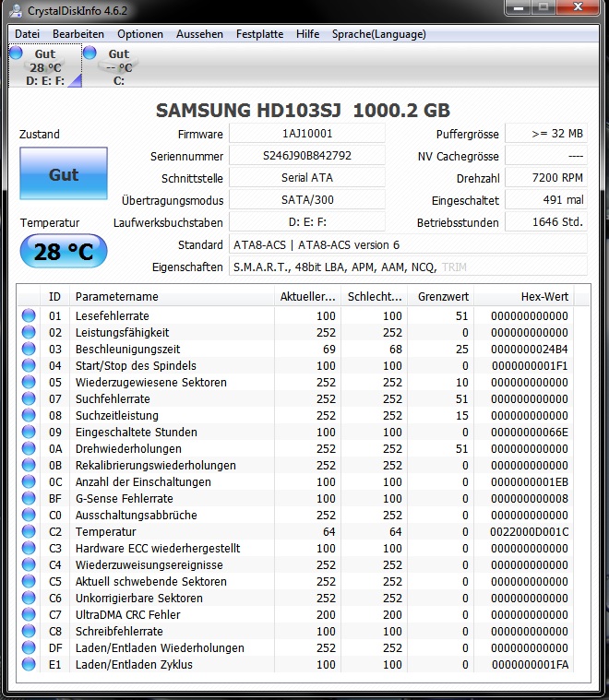The width and height of the screenshot is (609, 700).
Task: Click the status orb for Drehwiederholungen
Action: pos(29,448)
